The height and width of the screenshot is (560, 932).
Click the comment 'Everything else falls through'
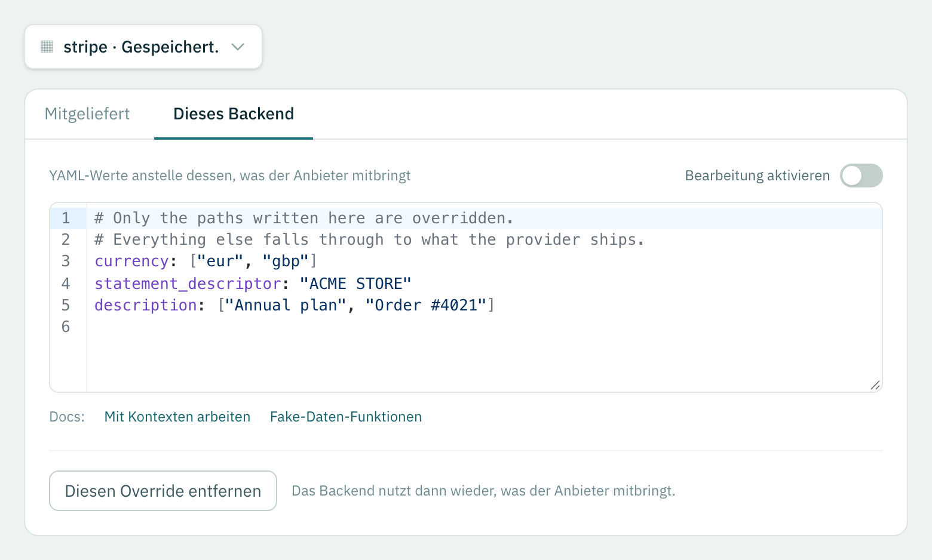369,239
